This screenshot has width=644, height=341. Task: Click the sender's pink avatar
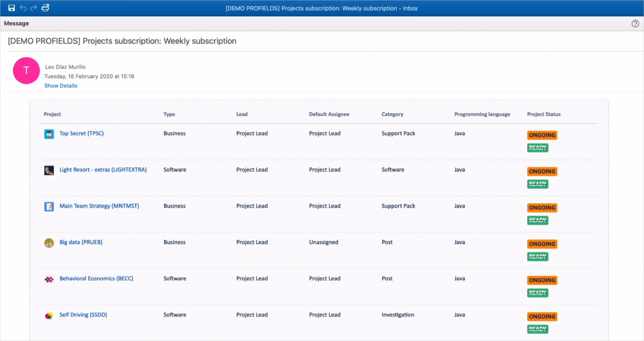point(26,71)
